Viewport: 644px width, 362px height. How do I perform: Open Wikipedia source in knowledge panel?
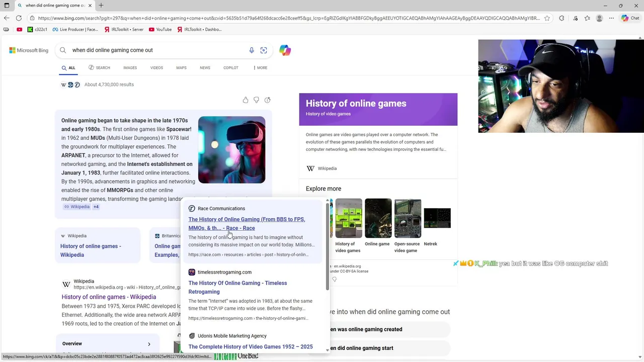(321, 168)
